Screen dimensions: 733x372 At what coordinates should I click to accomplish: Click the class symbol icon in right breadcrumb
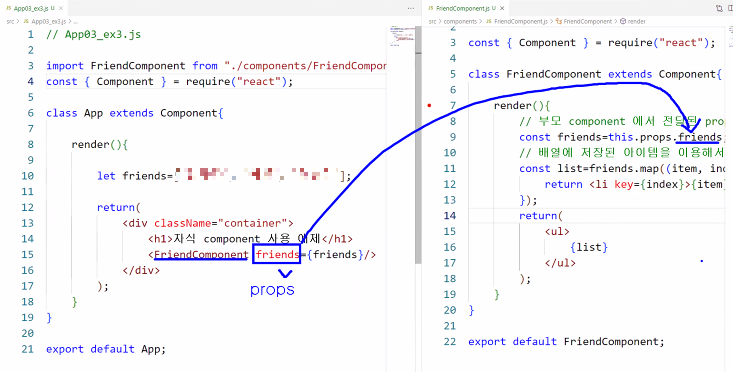pos(559,21)
